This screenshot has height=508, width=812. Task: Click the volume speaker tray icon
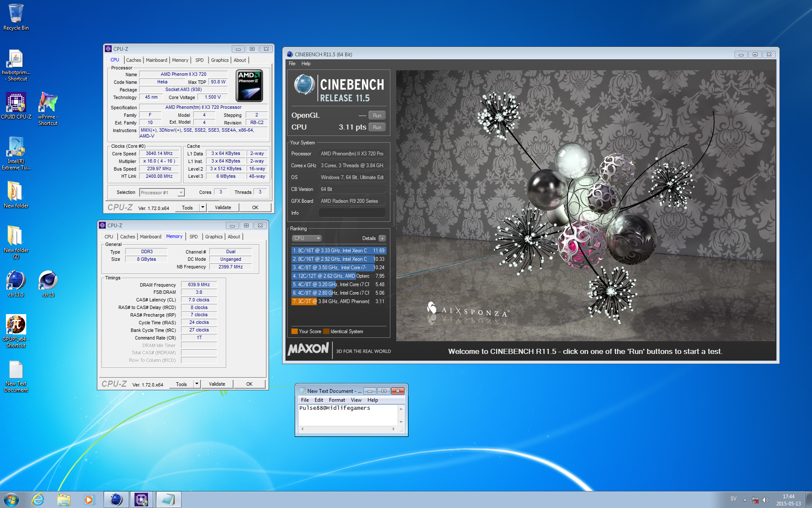(765, 500)
